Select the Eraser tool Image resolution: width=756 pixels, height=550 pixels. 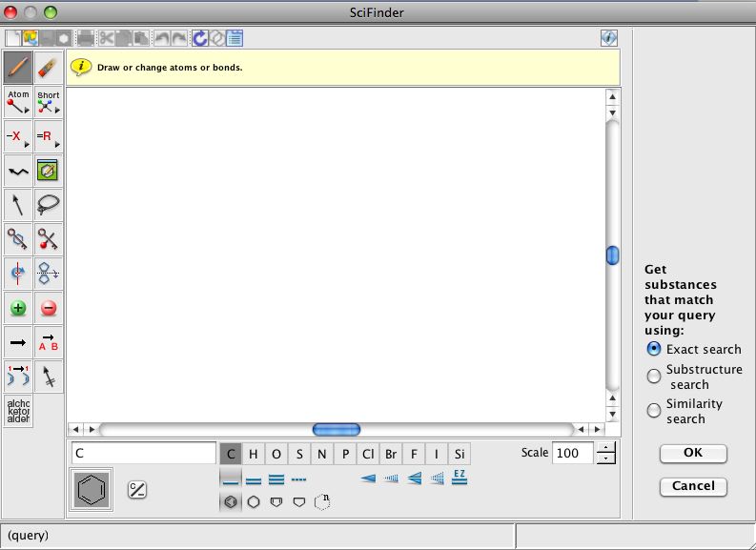point(49,68)
